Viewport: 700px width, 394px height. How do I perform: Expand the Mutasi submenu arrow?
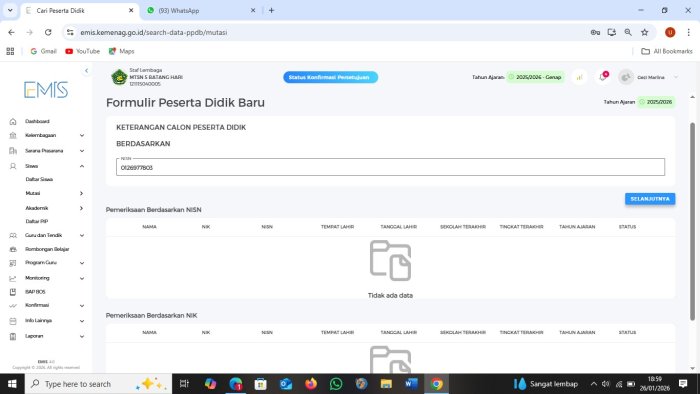[x=81, y=193]
